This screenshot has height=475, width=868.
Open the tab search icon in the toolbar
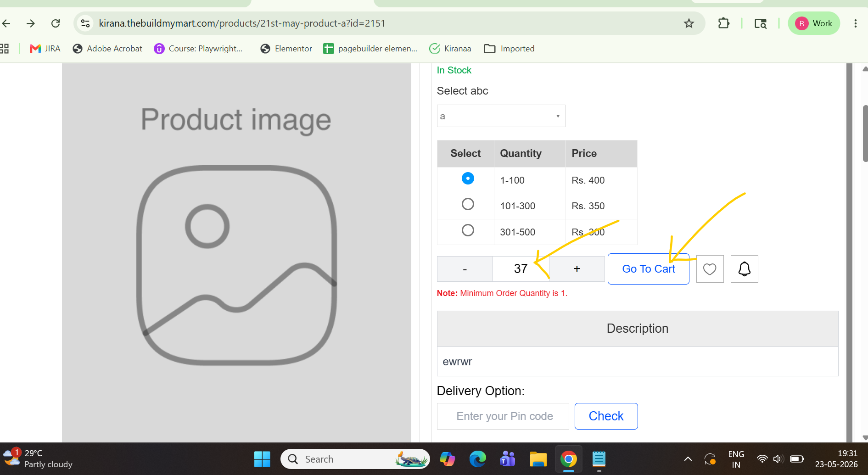[x=761, y=23]
